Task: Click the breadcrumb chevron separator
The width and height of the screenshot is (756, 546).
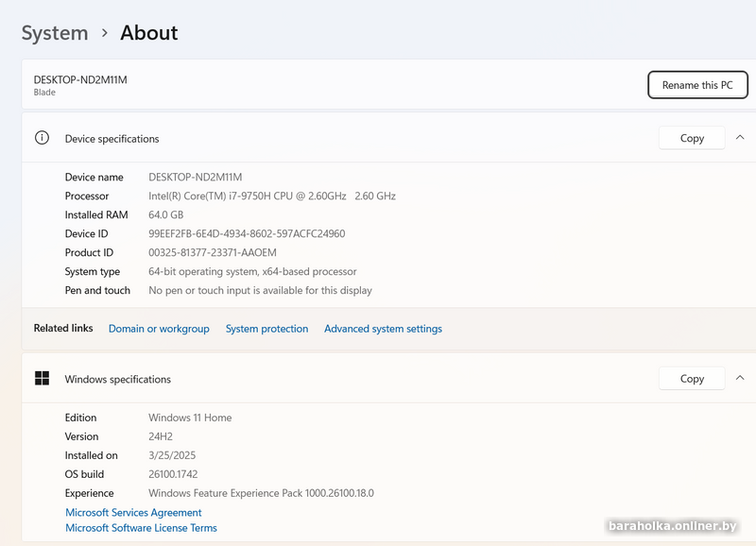Action: coord(105,33)
